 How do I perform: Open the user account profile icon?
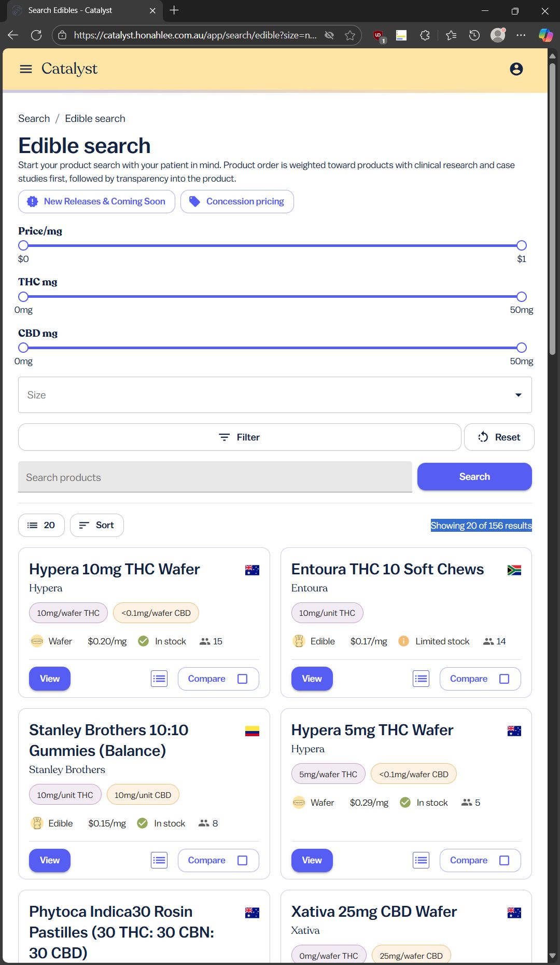click(516, 69)
